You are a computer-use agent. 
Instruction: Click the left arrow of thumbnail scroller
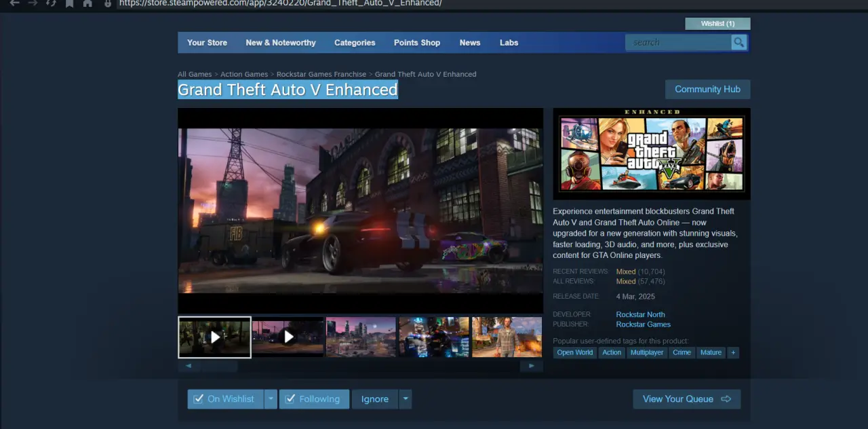coord(188,366)
